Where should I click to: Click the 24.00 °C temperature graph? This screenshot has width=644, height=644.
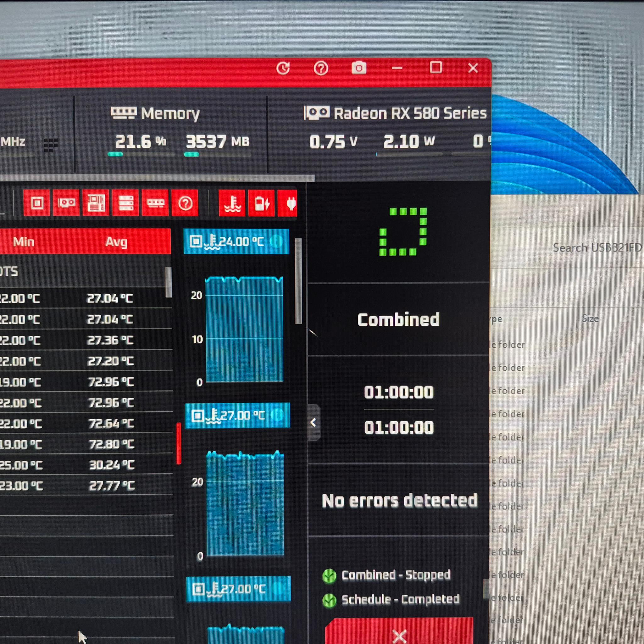[x=244, y=329]
